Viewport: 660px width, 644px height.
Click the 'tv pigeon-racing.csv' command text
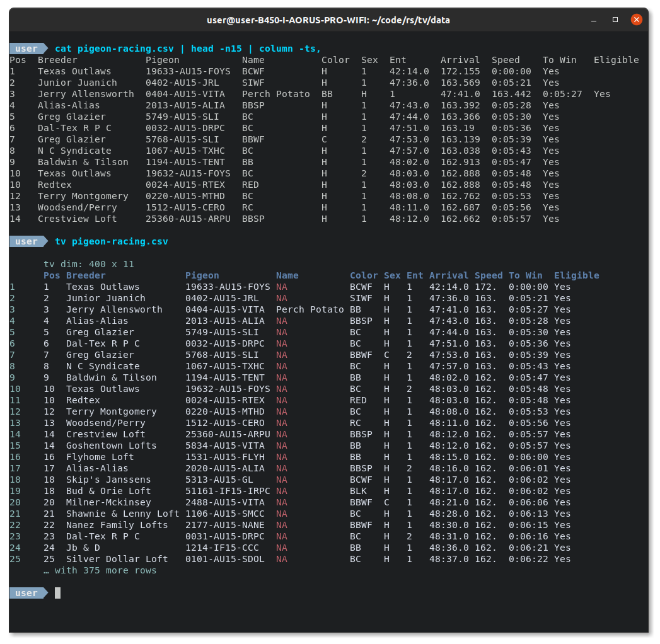coord(112,241)
